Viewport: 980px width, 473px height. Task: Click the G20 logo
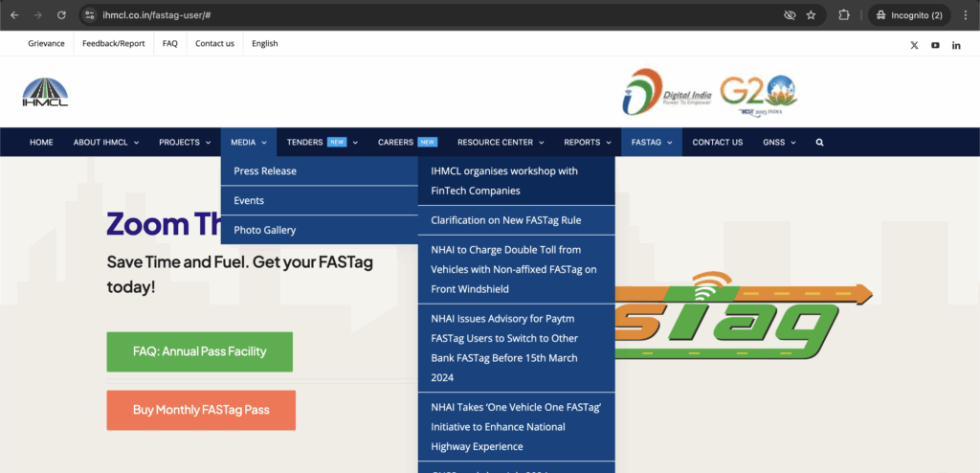(759, 94)
